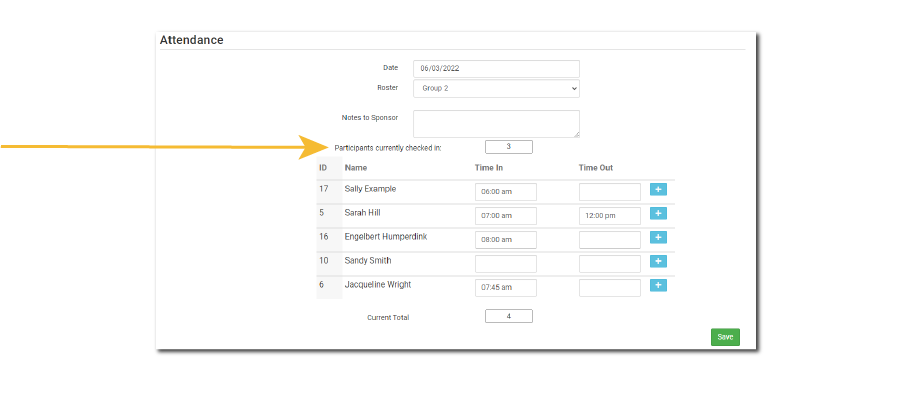Click the Date field with 06/03/2022
Viewport: 900px width, 401px height.
tap(496, 69)
